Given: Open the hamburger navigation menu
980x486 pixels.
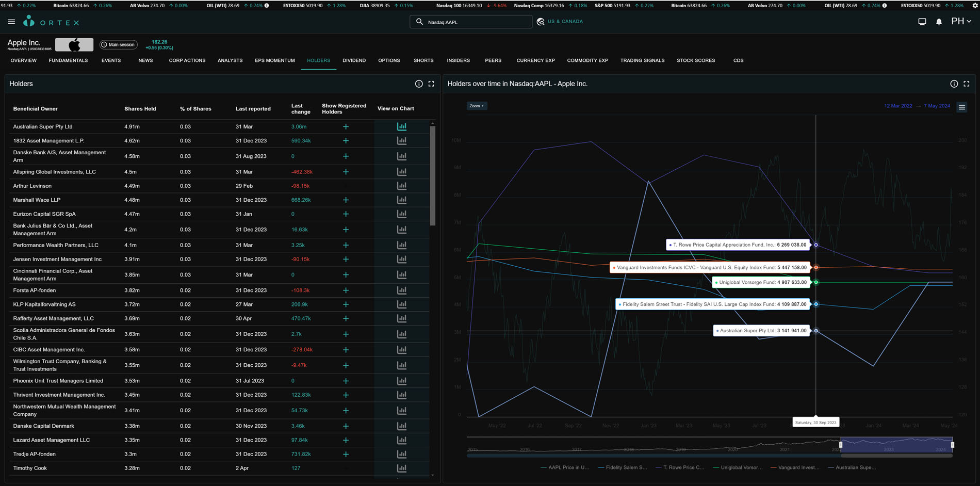Looking at the screenshot, I should click(11, 22).
